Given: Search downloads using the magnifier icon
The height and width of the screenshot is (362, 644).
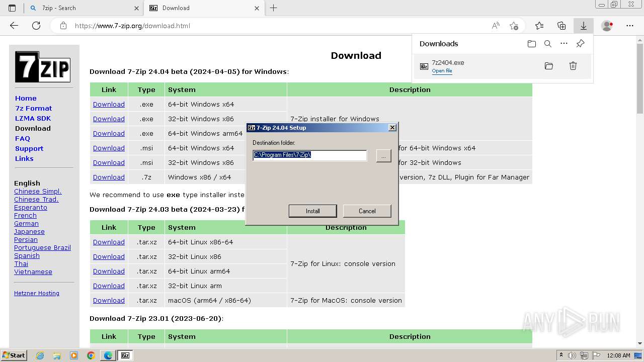Looking at the screenshot, I should (x=548, y=44).
